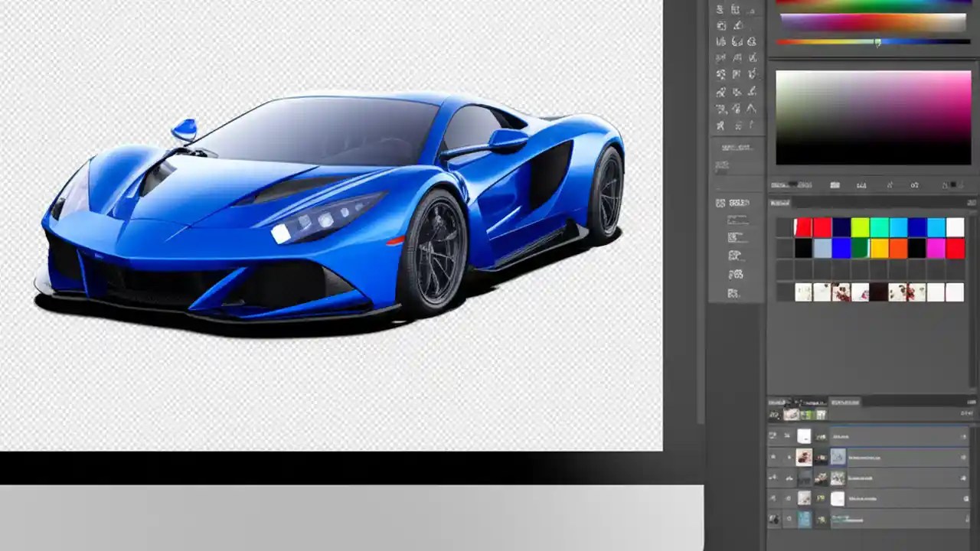Screen dimensions: 980x551
Task: Toggle visibility of the bottom layer
Action: point(773,517)
